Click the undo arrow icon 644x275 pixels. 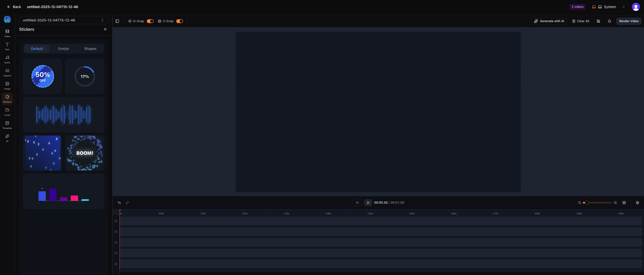119,203
